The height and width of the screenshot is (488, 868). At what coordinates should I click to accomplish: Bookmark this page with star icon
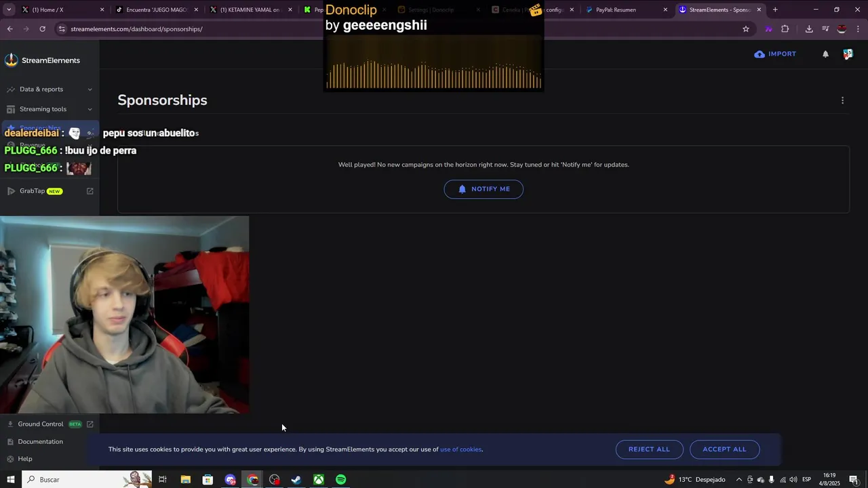pyautogui.click(x=746, y=29)
